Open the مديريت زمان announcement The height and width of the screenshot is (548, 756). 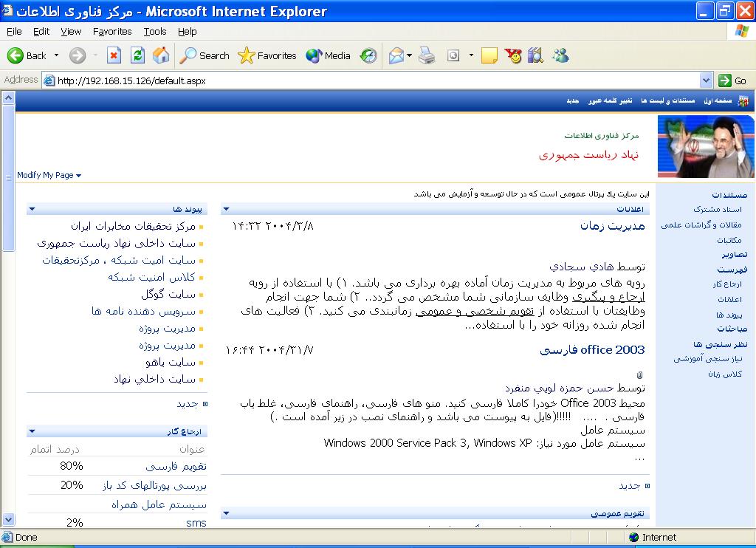[612, 226]
